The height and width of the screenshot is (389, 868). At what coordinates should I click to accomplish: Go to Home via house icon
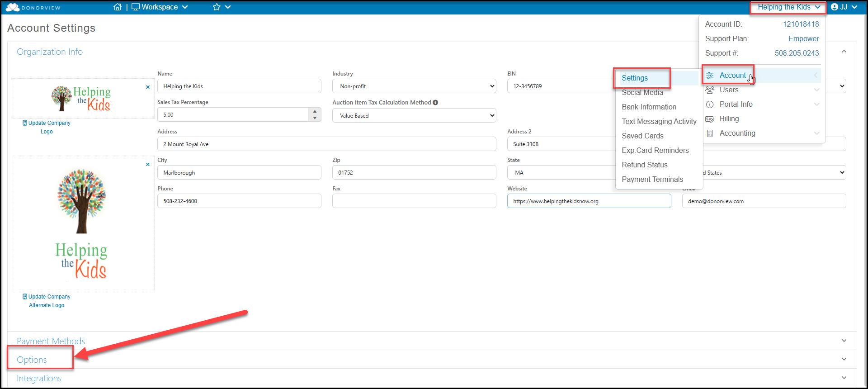[x=118, y=7]
